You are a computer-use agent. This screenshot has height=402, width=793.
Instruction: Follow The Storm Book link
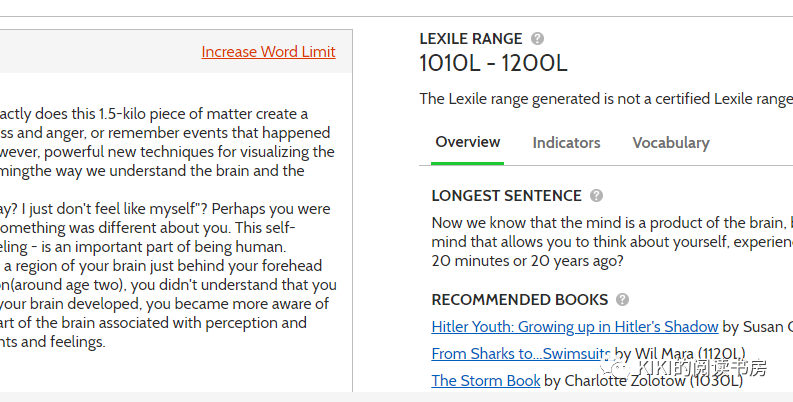486,380
